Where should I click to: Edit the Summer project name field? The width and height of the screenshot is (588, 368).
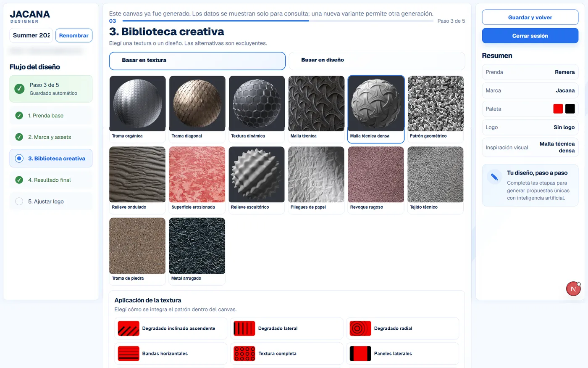click(31, 35)
